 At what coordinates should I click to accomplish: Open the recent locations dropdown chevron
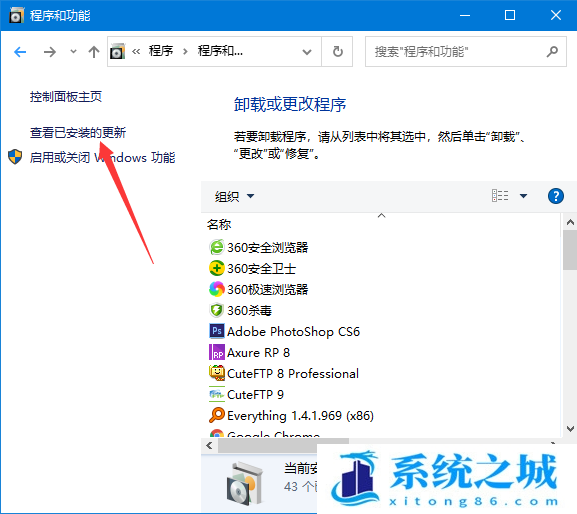point(73,52)
